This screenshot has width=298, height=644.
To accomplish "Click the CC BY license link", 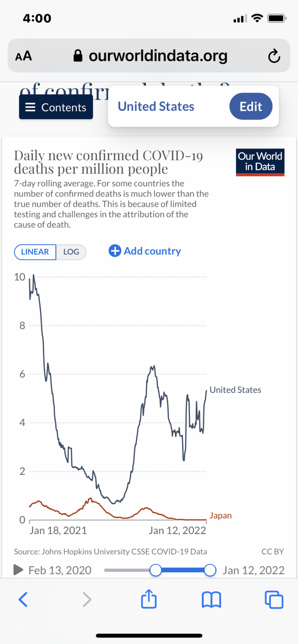I will (x=273, y=552).
